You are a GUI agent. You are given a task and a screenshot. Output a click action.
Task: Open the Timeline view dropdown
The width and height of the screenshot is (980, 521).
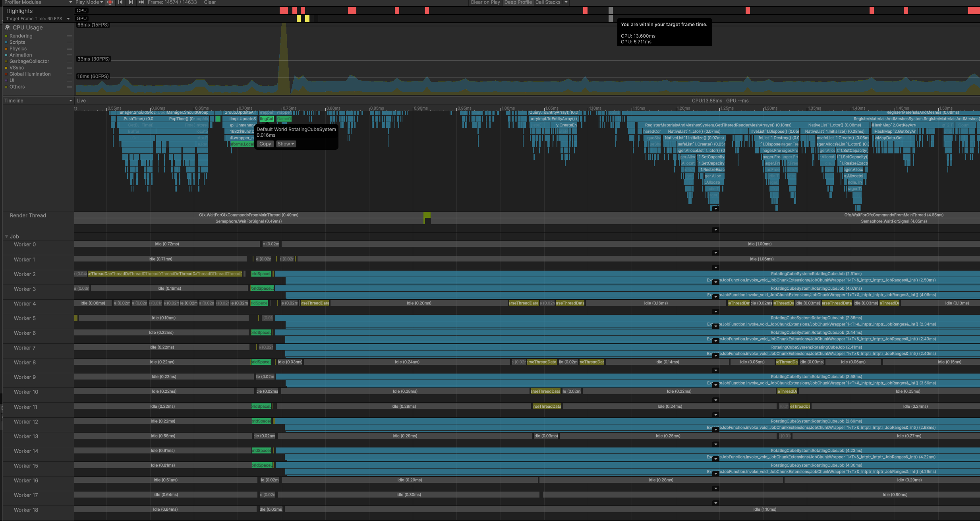pyautogui.click(x=38, y=101)
